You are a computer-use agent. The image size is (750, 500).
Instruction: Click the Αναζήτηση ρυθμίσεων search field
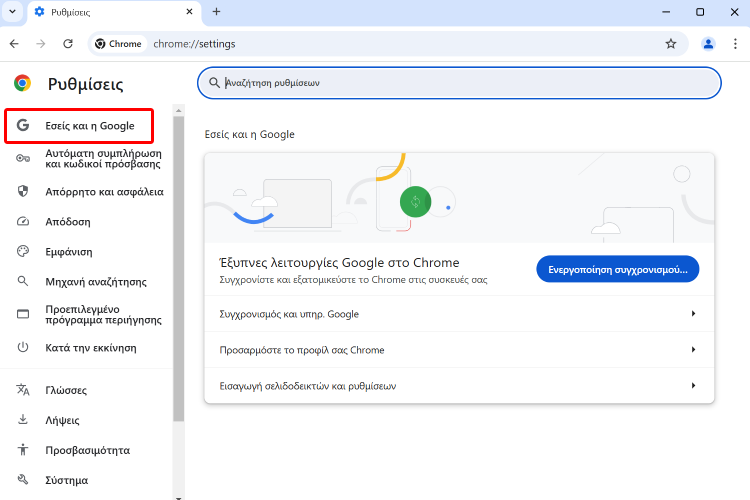tap(460, 83)
